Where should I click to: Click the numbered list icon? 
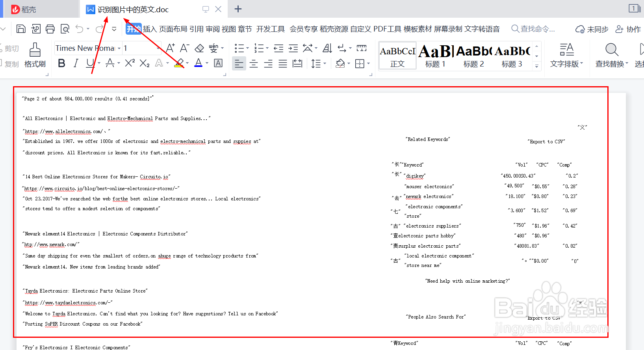258,48
